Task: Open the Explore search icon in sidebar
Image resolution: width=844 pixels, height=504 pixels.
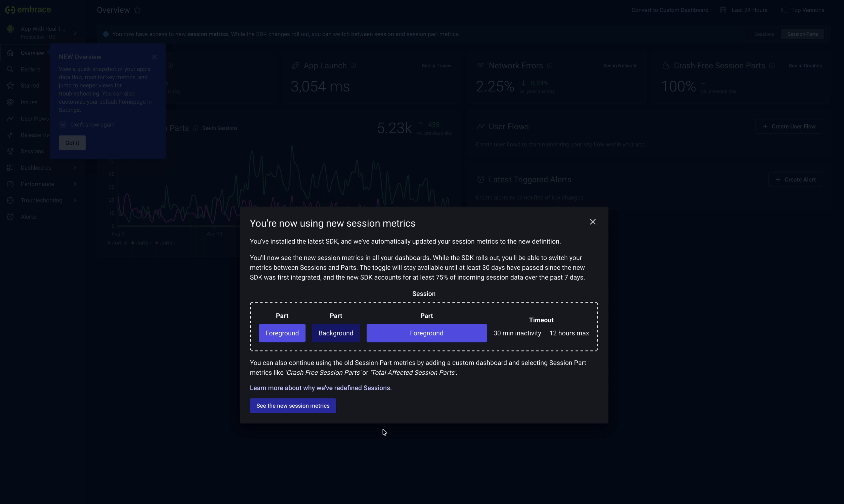Action: tap(10, 69)
